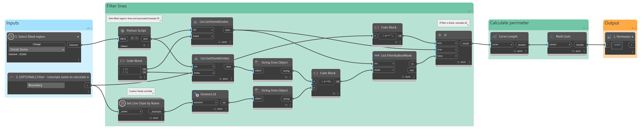644x129 pixels.
Task: Click the Boundary text input field
Action: click(x=46, y=85)
